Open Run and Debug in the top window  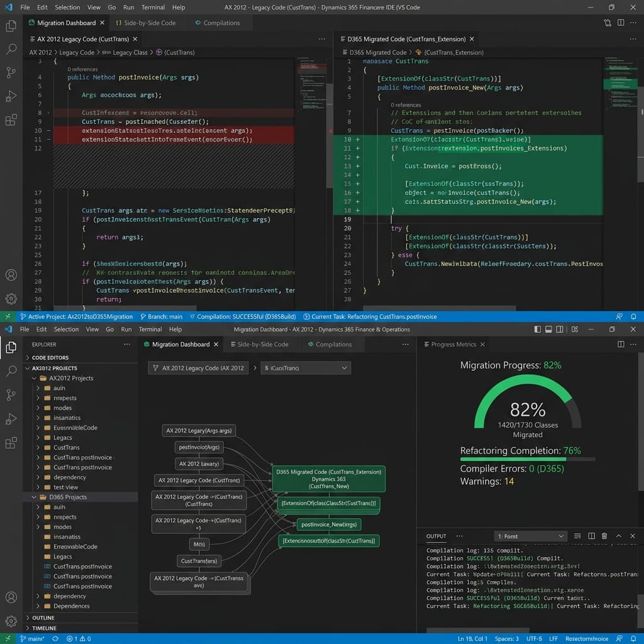11,96
